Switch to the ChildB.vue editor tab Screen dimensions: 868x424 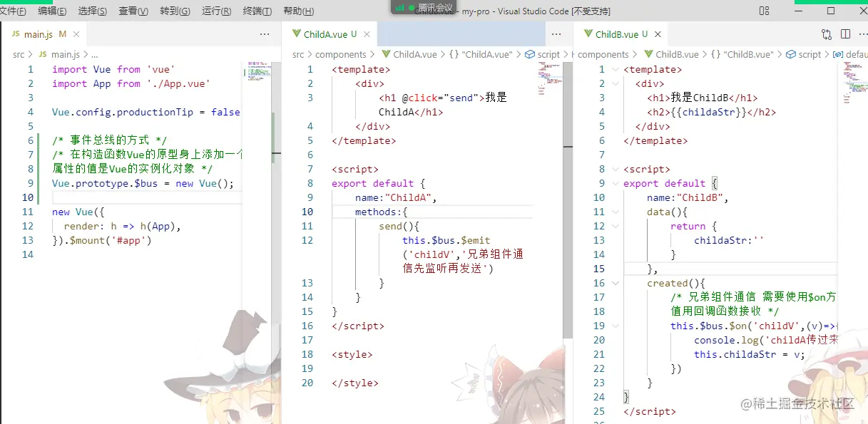tap(621, 34)
